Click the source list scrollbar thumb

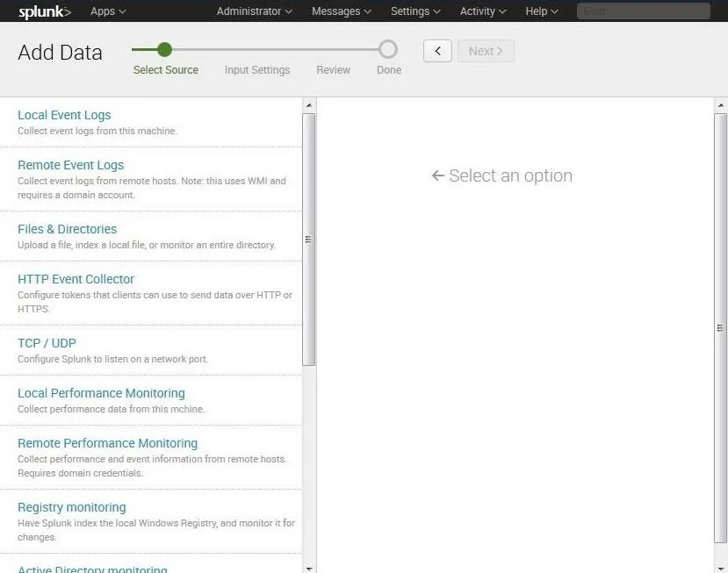pyautogui.click(x=309, y=240)
